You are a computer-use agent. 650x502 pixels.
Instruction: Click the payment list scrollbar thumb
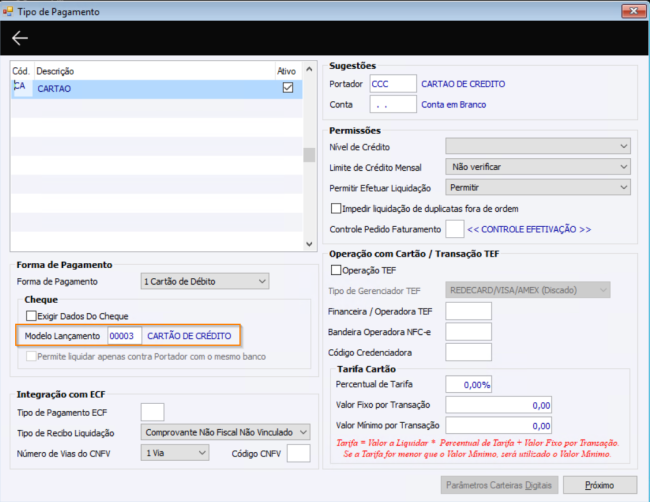(309, 155)
